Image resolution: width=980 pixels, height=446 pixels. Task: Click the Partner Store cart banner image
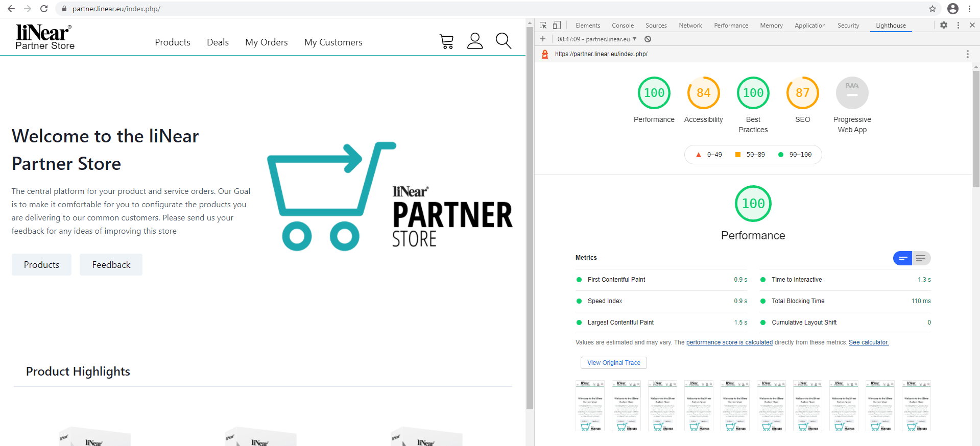click(x=390, y=196)
